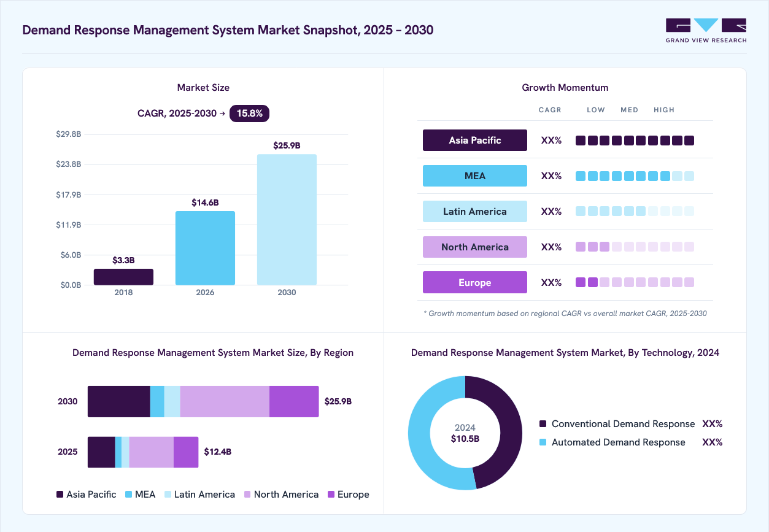Screen dimensions: 769x532
Task: Click the XX% CAGR value for Asia Pacific
Action: pyautogui.click(x=551, y=141)
